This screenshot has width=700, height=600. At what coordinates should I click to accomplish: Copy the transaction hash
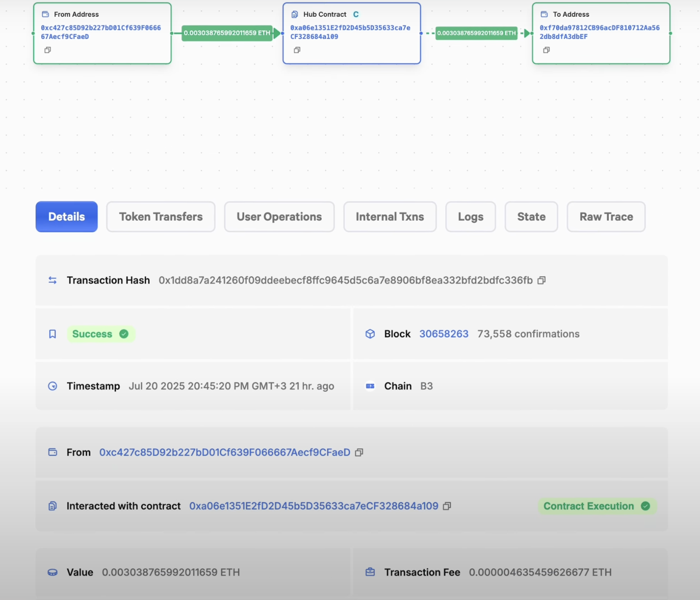541,280
